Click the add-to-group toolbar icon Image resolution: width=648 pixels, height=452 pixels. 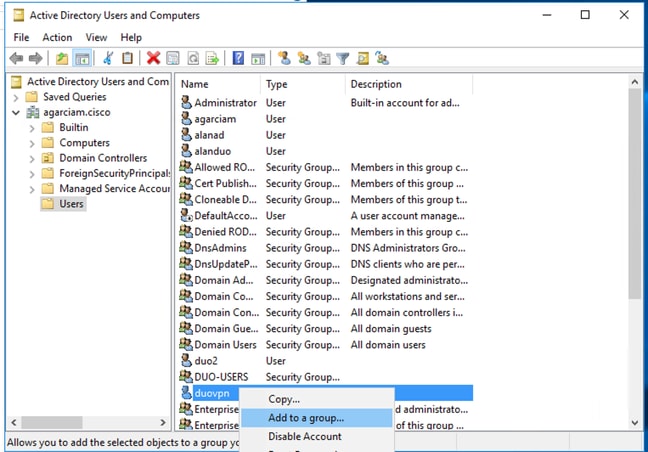click(382, 58)
